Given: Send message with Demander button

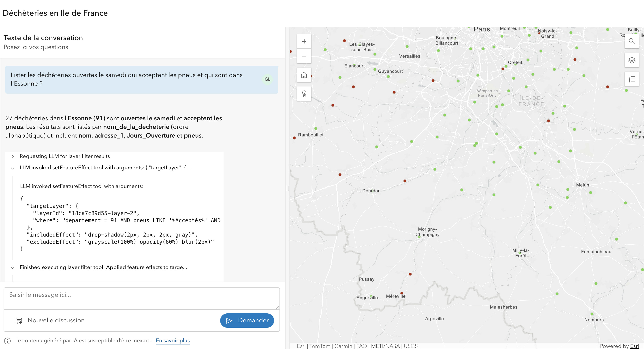Looking at the screenshot, I should pyautogui.click(x=247, y=321).
